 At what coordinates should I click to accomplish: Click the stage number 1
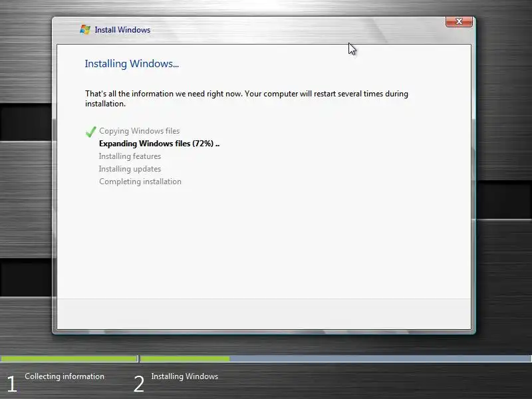coord(12,384)
